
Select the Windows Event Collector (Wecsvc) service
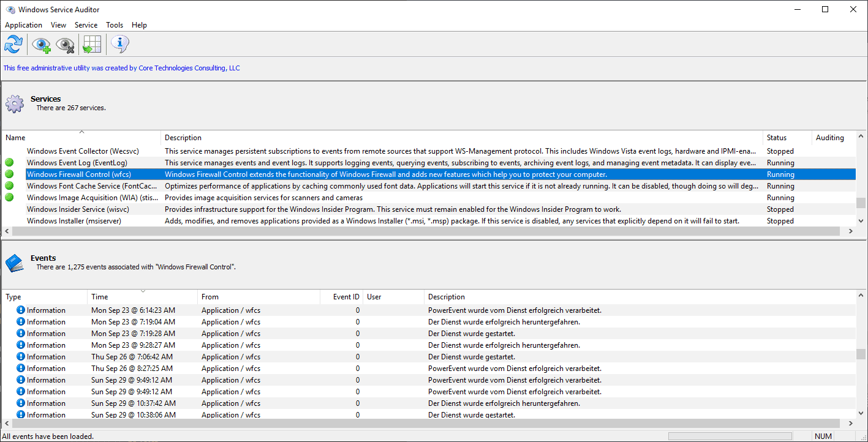429,151
